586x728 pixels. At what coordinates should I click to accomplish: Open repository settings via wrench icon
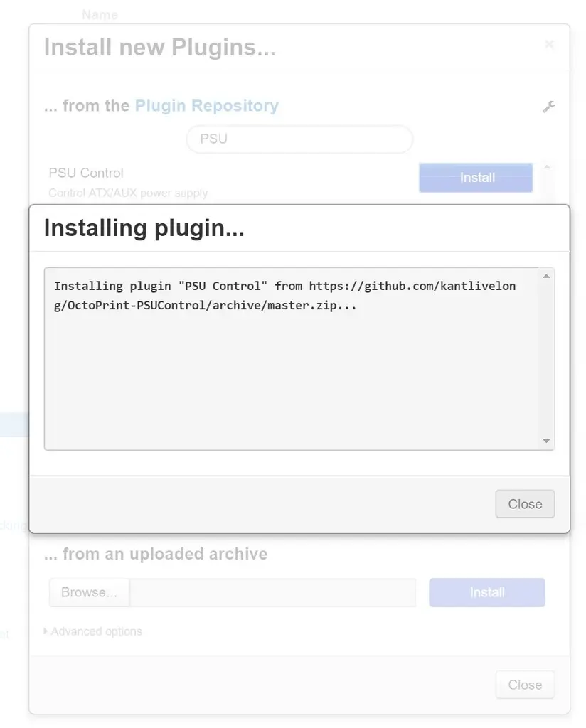(x=549, y=107)
